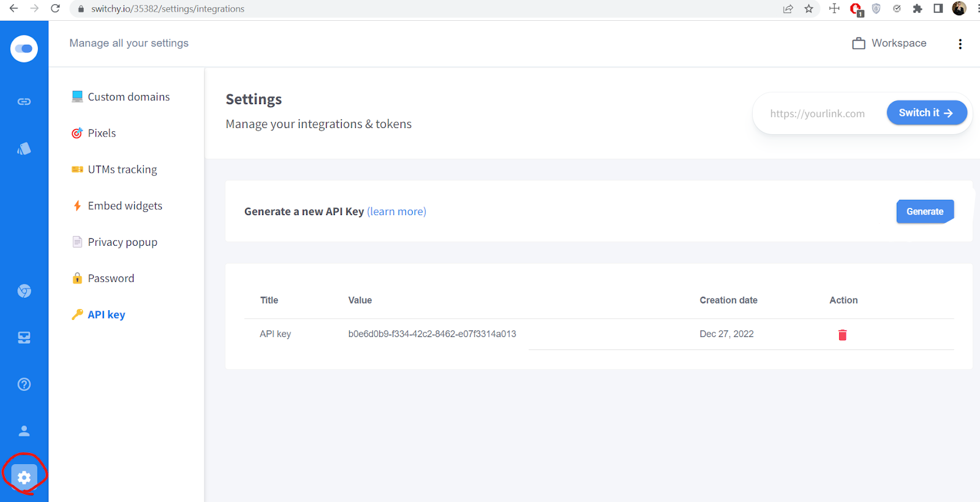The image size is (980, 502).
Task: Click the crosshair extension icon in toolbar
Action: tap(834, 9)
